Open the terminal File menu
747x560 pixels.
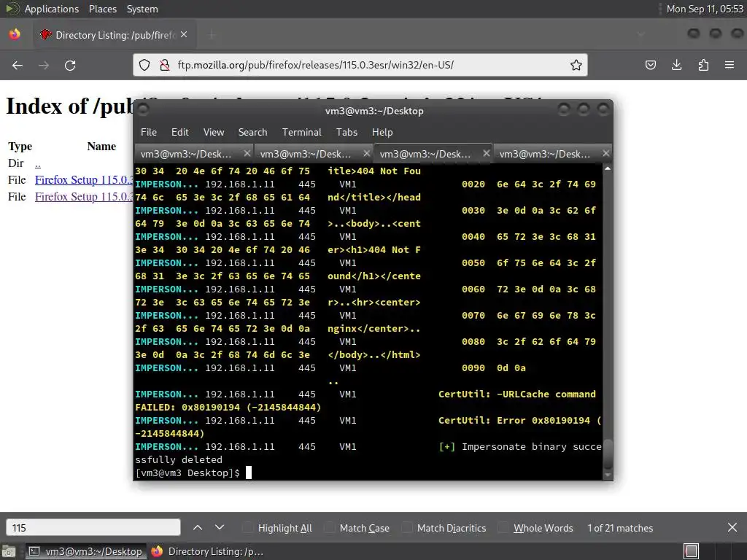point(149,132)
